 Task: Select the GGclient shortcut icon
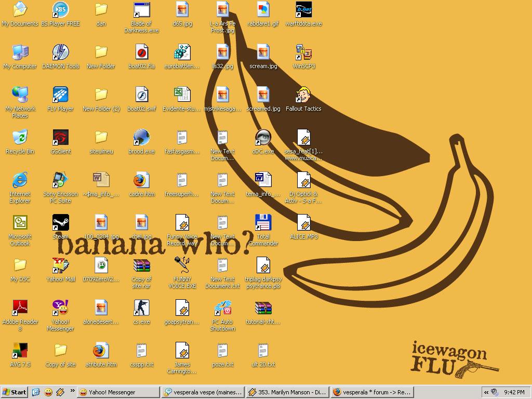coord(60,138)
